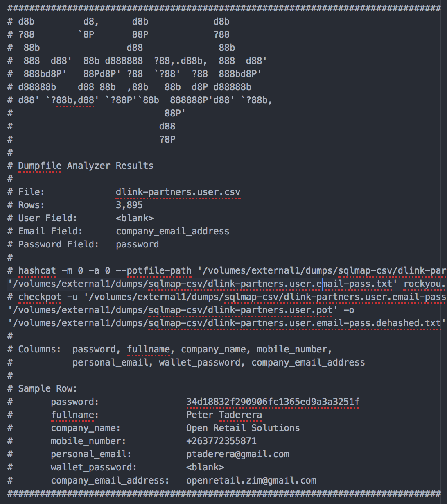
Task: Click the '<blank>' value beside User Field
Action: tap(135, 218)
